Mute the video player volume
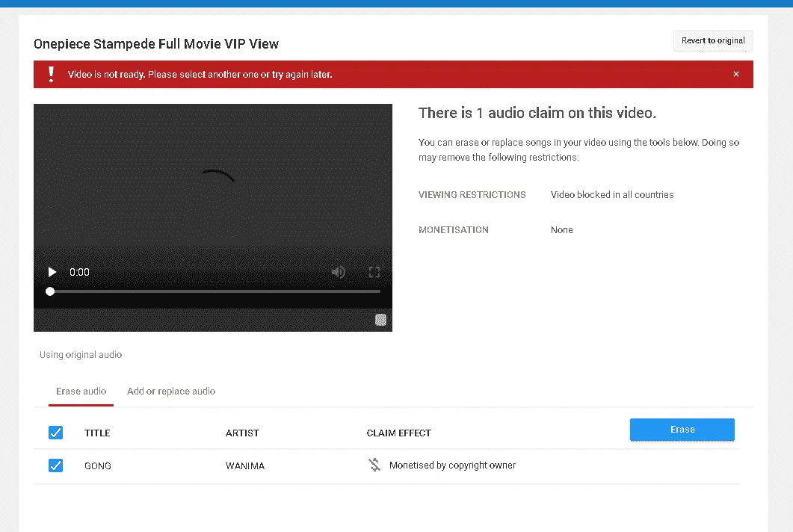Viewport: 793px width, 532px height. (339, 272)
